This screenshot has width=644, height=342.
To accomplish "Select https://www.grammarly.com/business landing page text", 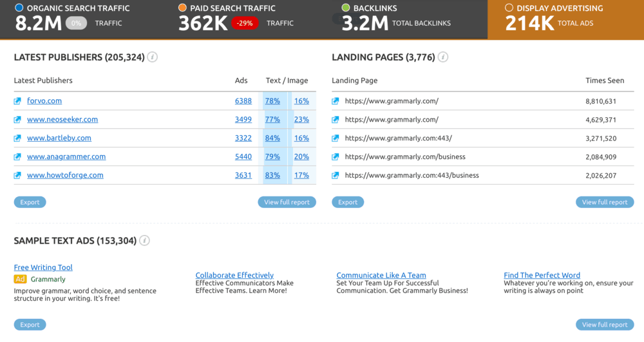I will pyautogui.click(x=405, y=157).
